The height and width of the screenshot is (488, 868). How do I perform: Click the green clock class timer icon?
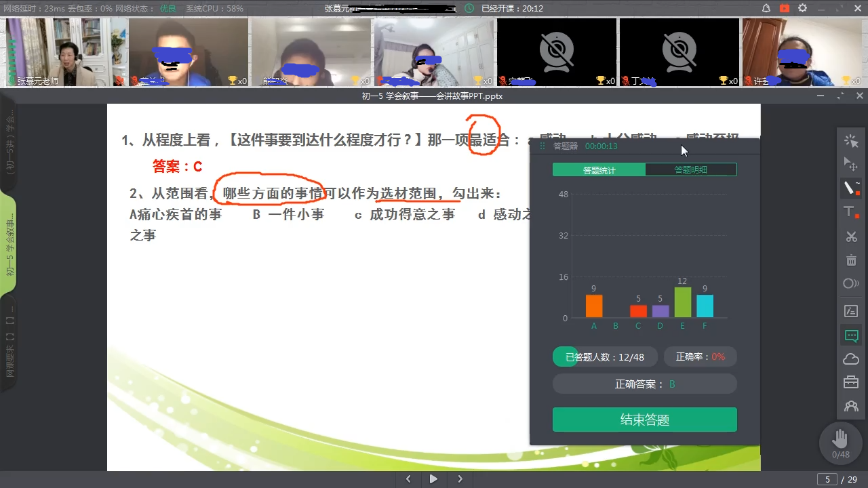point(469,8)
